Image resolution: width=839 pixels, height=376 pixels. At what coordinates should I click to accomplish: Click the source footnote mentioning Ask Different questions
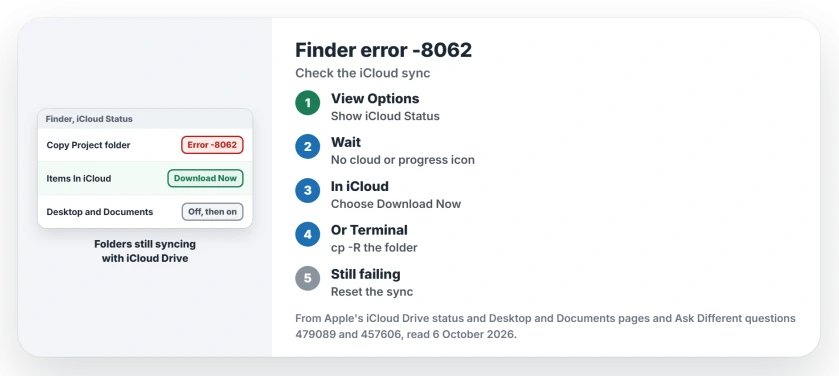pyautogui.click(x=545, y=327)
